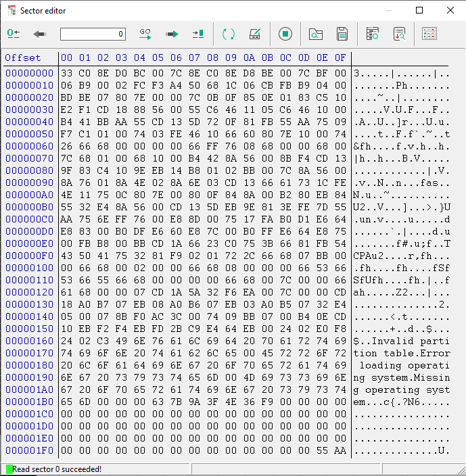Screen dimensions: 466x476
Task: Click byte AA at end of row 000001F0
Action: click(340, 450)
